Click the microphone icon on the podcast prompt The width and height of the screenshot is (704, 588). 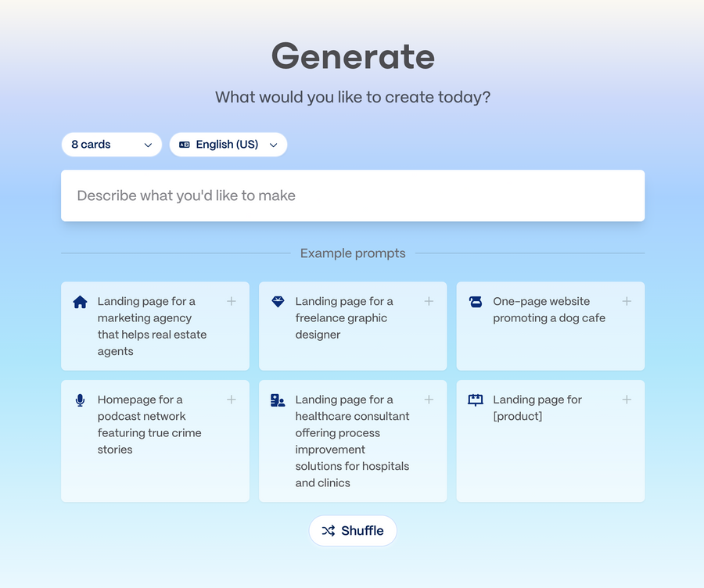pos(79,400)
